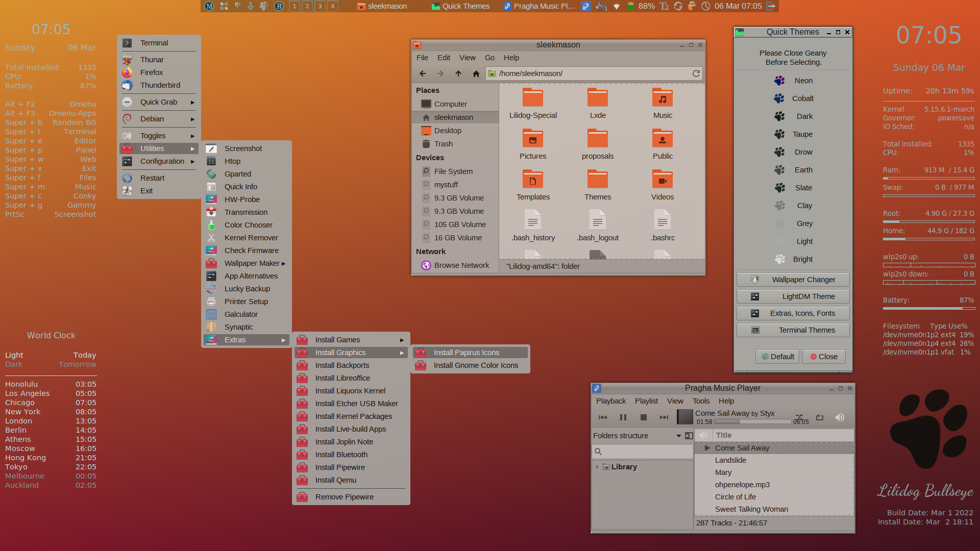Image resolution: width=980 pixels, height=551 pixels.
Task: Click the up-directory arrow in file manager
Action: tap(458, 73)
